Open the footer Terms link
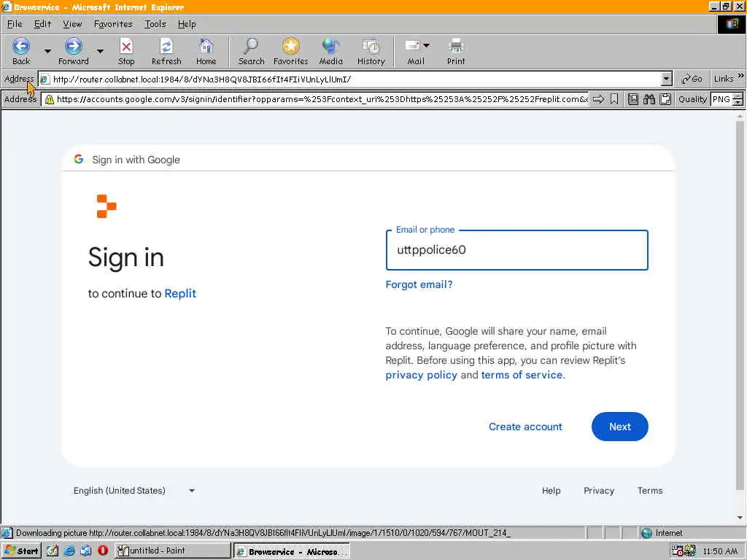747x560 pixels. (650, 491)
